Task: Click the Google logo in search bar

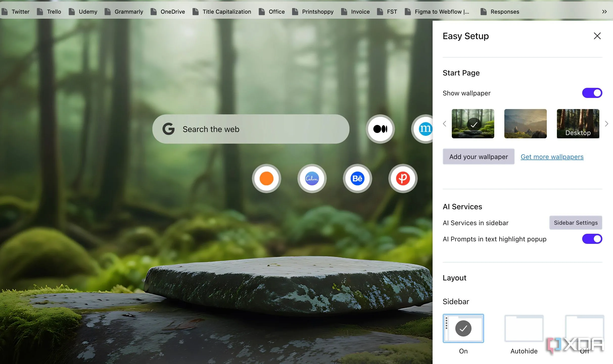Action: tap(169, 129)
